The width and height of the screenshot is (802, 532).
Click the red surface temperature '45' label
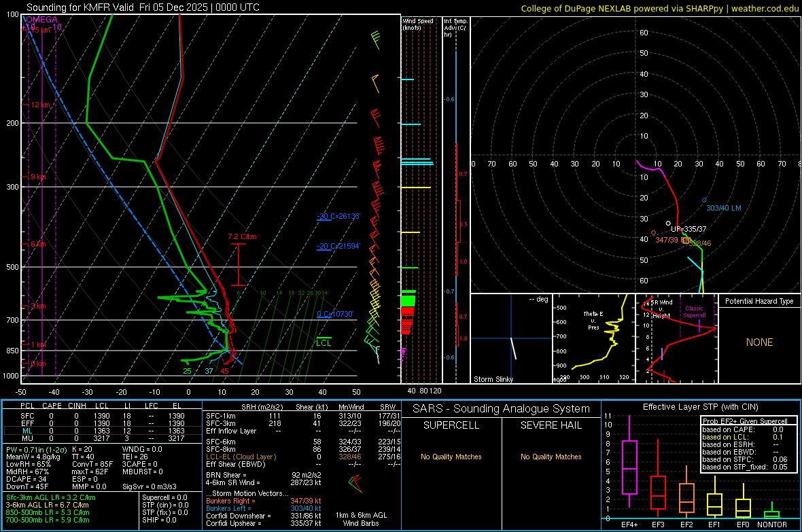(224, 372)
